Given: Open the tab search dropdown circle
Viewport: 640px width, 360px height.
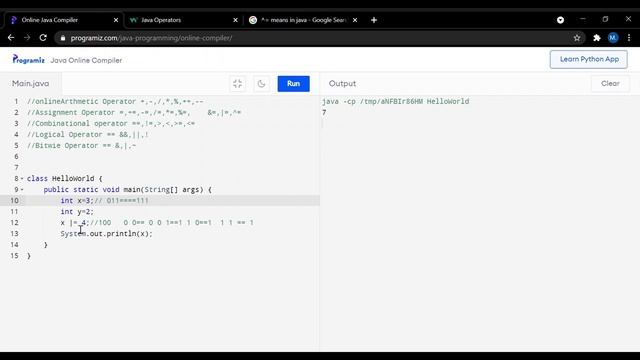Looking at the screenshot, I should coord(560,20).
